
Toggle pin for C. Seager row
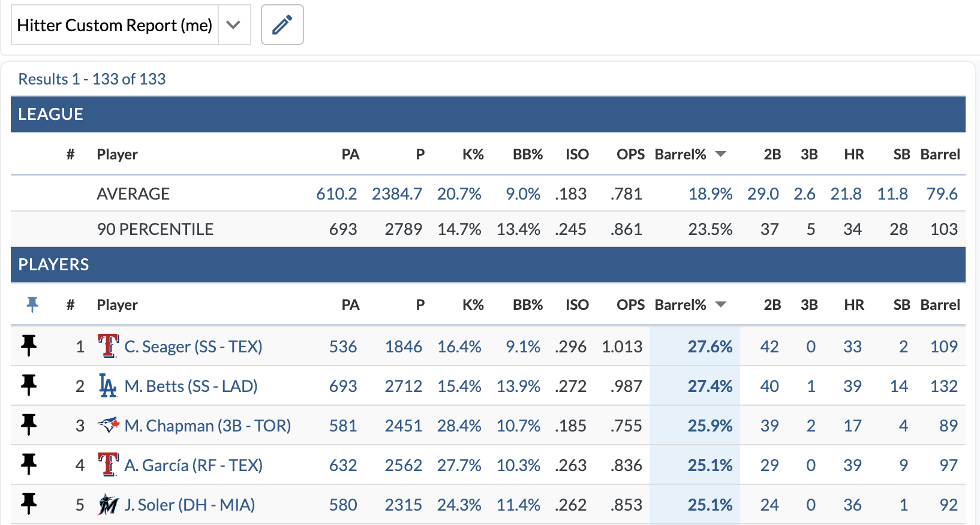(29, 346)
